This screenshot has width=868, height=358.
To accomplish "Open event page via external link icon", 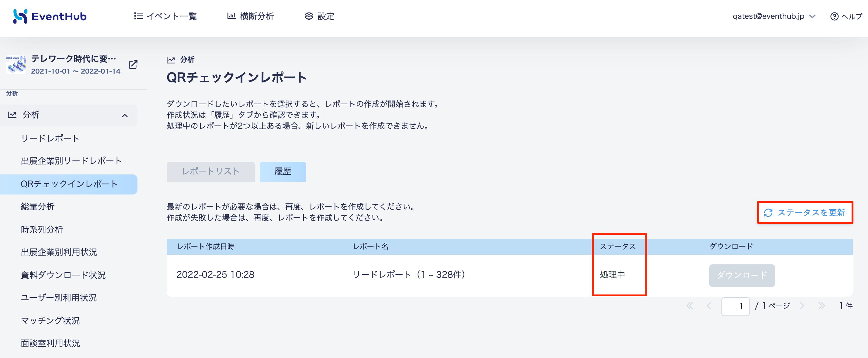I will click(133, 64).
